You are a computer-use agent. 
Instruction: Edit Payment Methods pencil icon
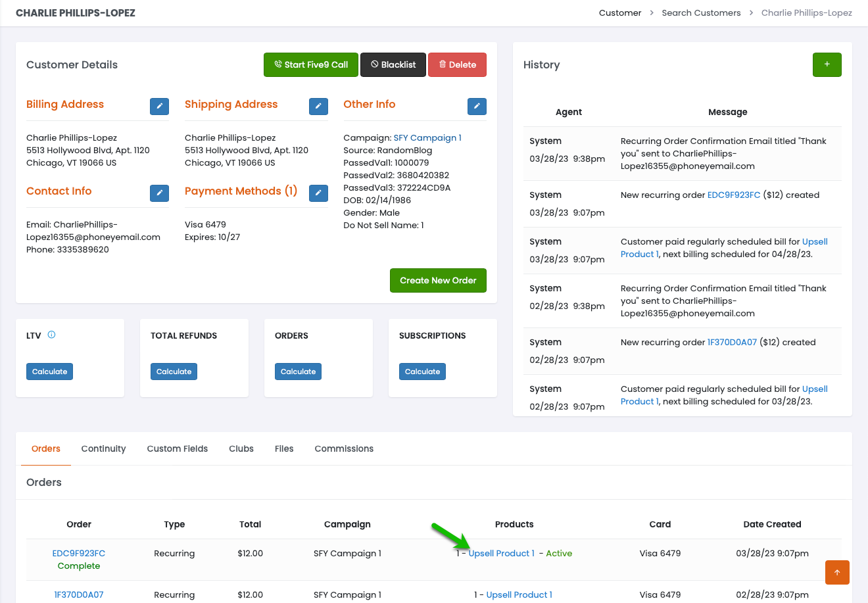[x=318, y=193]
